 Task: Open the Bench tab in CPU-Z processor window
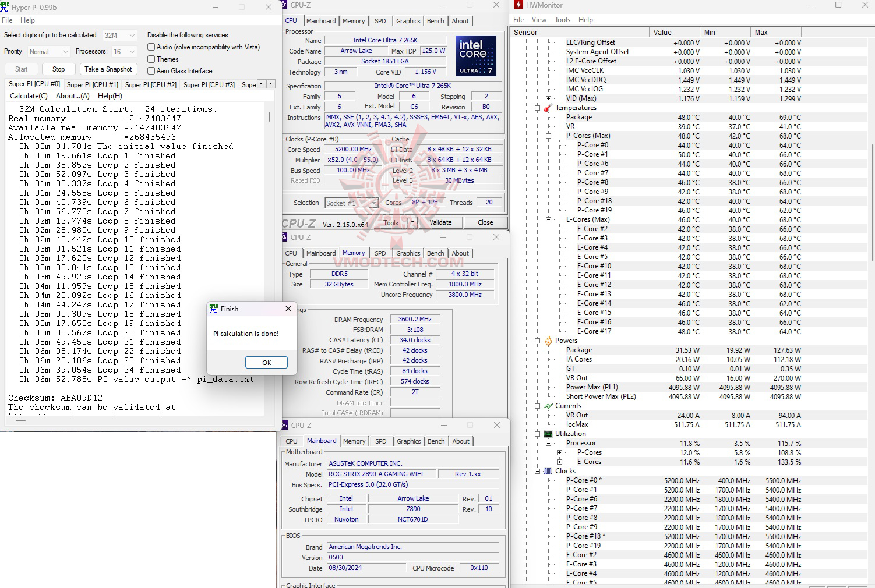click(436, 21)
